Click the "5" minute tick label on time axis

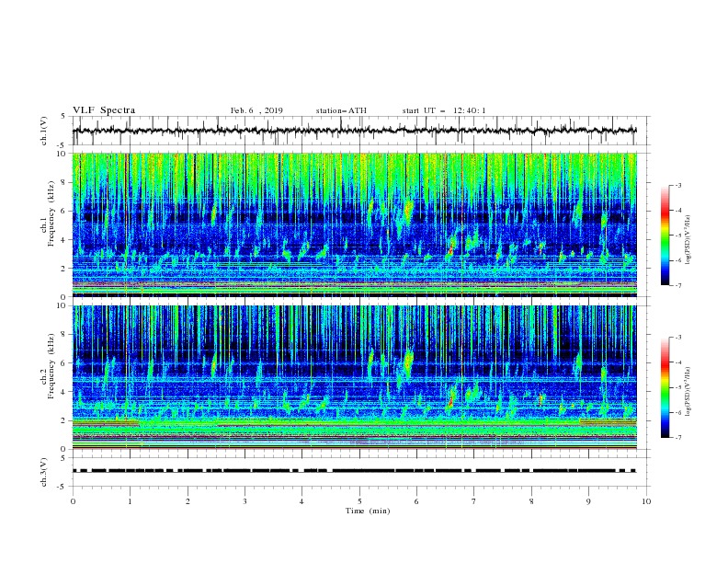coord(359,501)
